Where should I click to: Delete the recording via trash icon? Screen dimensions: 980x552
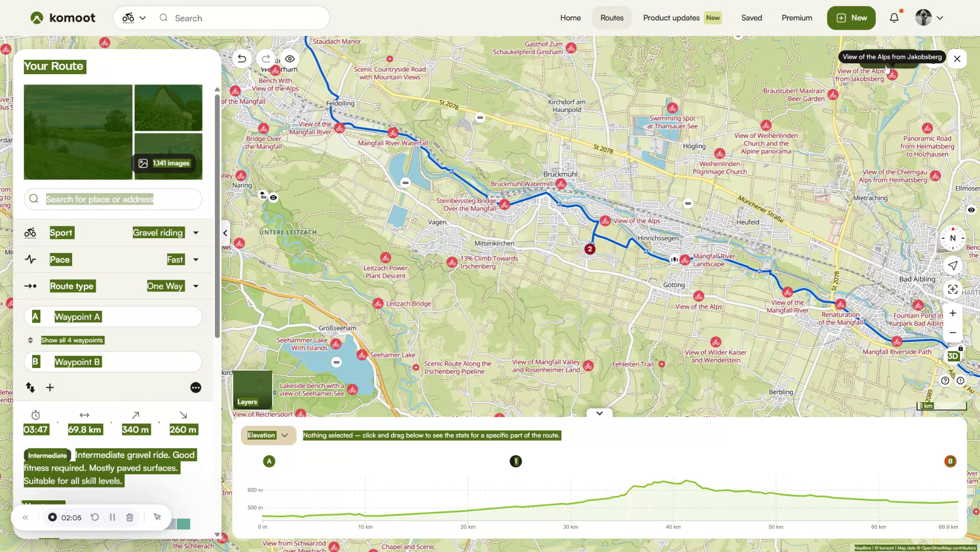tap(129, 517)
